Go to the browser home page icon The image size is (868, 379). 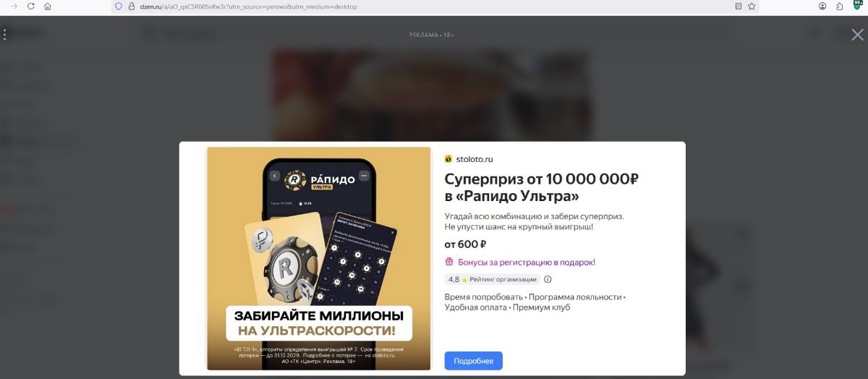(x=48, y=6)
